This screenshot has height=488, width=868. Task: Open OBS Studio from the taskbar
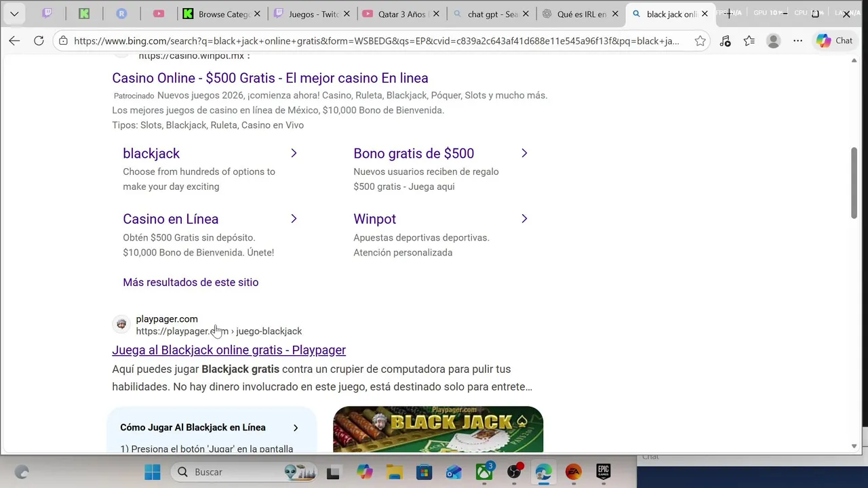pyautogui.click(x=514, y=472)
